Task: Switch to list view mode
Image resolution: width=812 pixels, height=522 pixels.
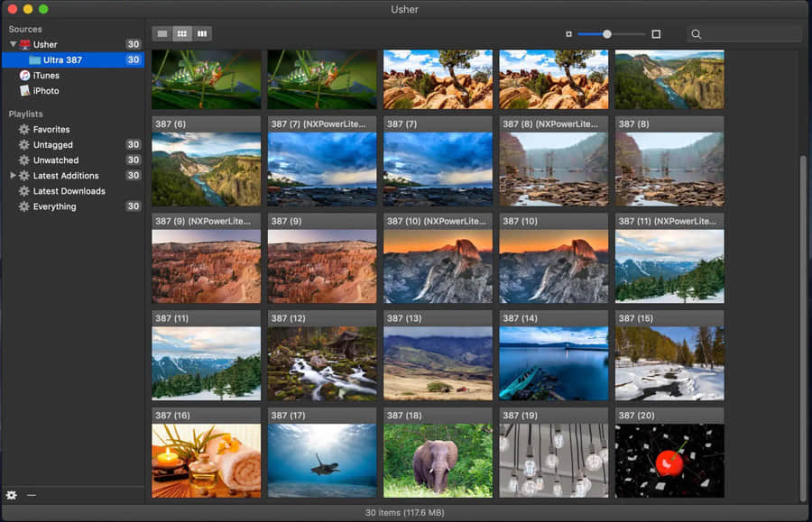Action: 162,34
